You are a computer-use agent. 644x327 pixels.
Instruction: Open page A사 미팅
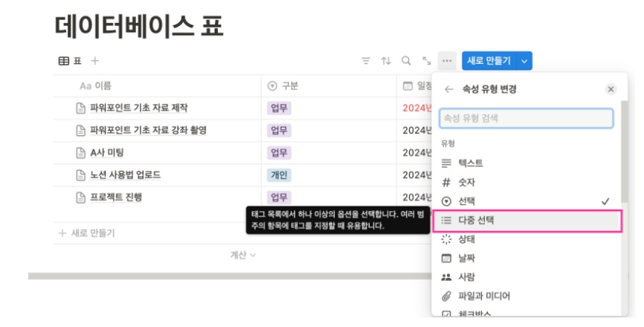[x=107, y=152]
